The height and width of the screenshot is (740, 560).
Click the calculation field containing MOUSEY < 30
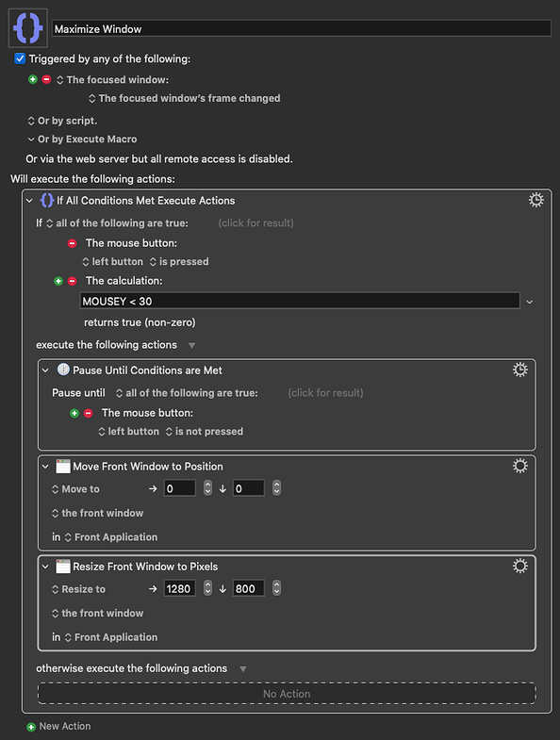300,301
